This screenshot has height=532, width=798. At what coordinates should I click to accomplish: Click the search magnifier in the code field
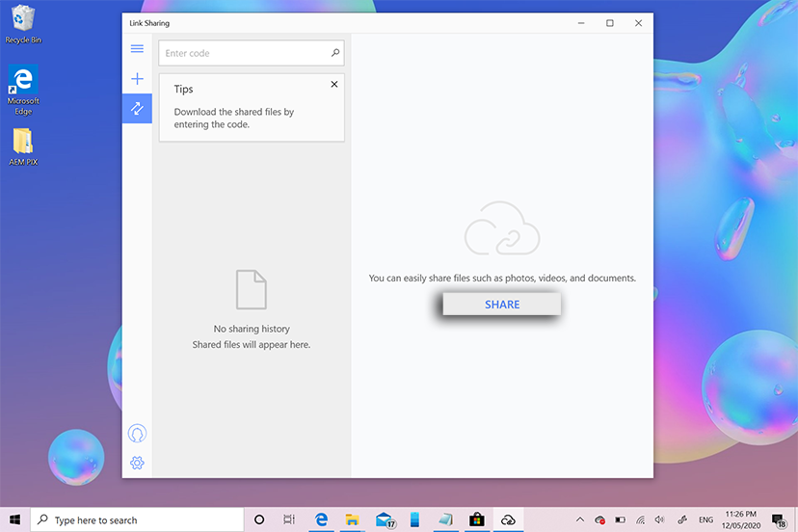coord(335,53)
